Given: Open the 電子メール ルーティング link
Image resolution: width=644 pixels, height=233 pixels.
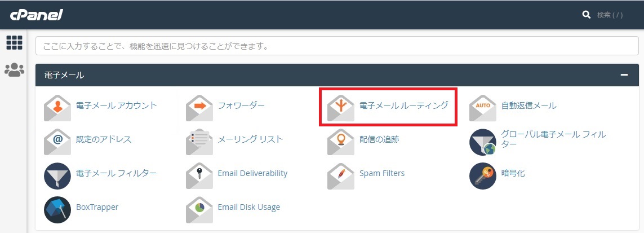Looking at the screenshot, I should [x=404, y=105].
